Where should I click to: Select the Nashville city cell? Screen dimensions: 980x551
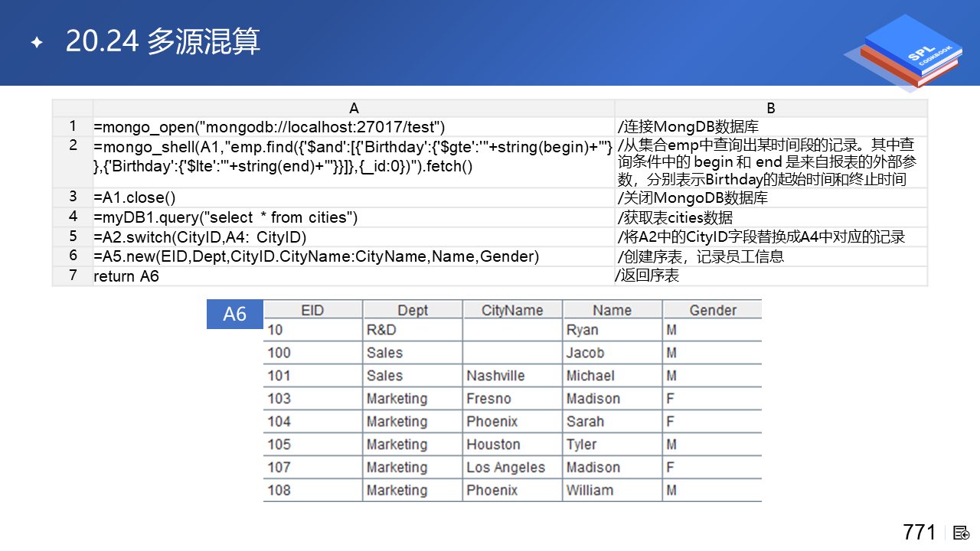(512, 376)
